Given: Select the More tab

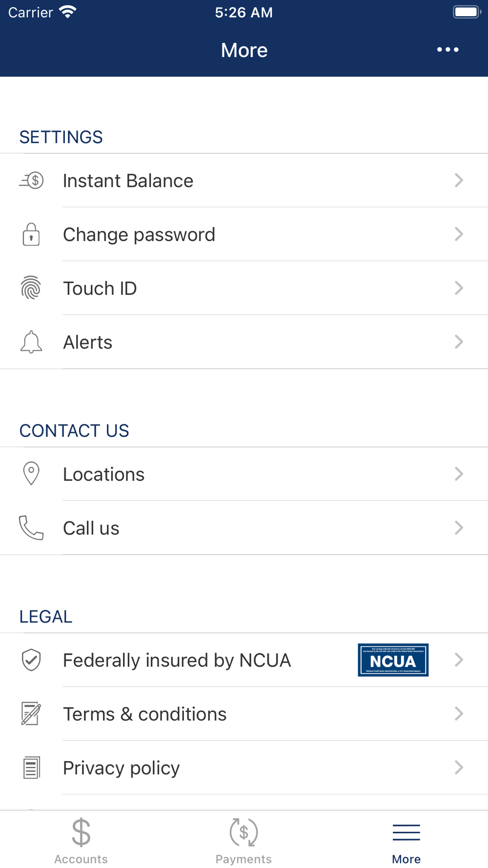Looking at the screenshot, I should [x=406, y=841].
